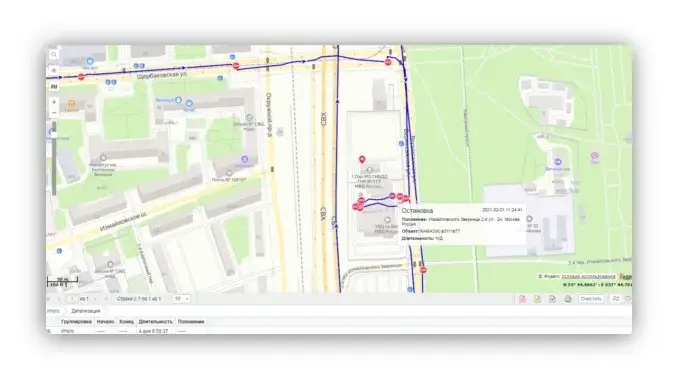Click blue bus stop icon near Щербаковская label
682x379 pixels.
click(220, 79)
